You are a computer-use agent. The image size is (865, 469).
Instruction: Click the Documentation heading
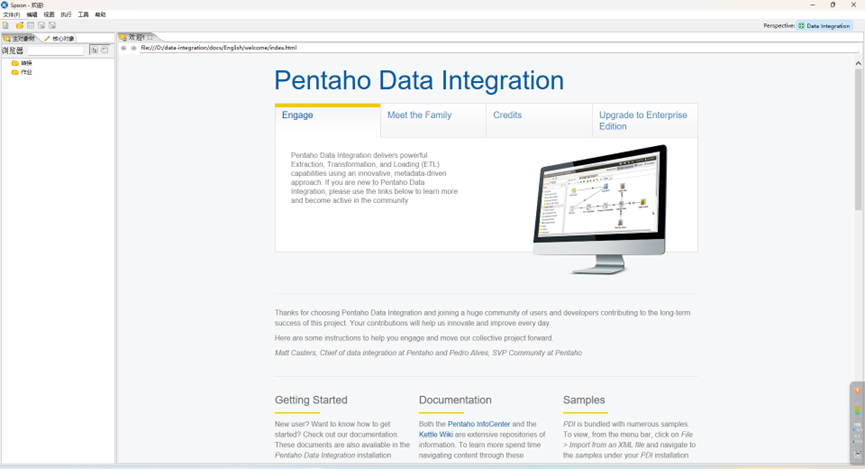pyautogui.click(x=455, y=400)
